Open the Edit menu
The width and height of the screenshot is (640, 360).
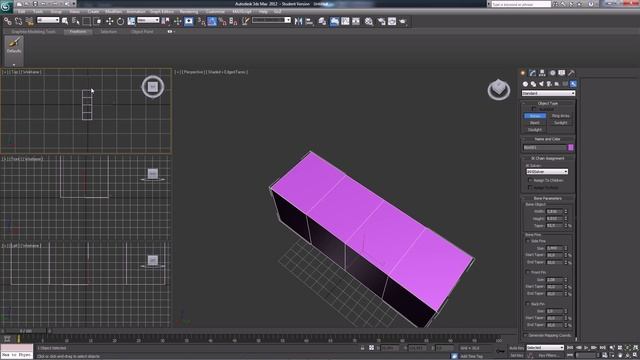click(21, 12)
